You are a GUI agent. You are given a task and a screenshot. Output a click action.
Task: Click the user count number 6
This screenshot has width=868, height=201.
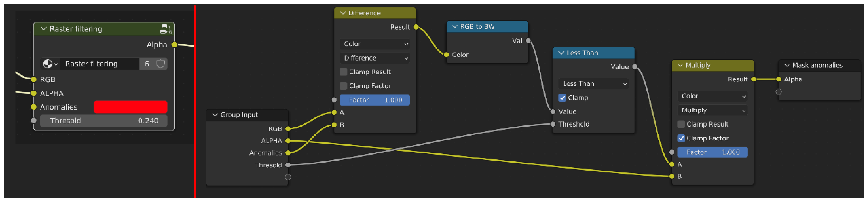[146, 64]
